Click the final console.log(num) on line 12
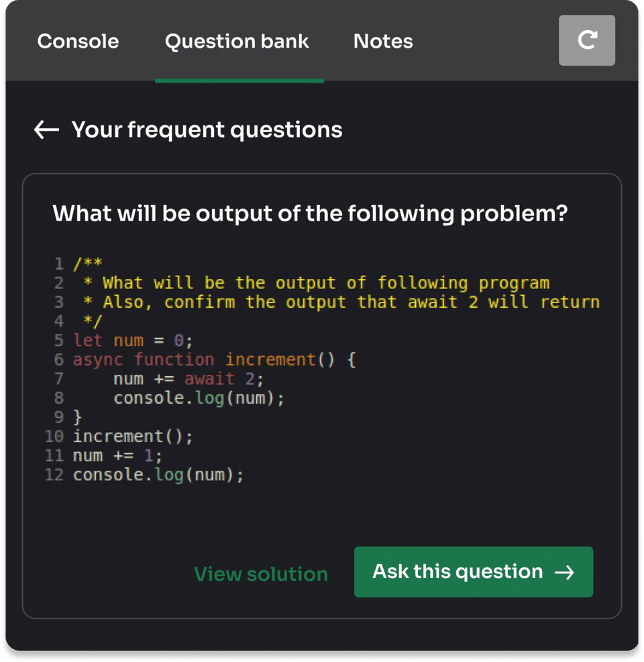Image resolution: width=644 pixels, height=662 pixels. [x=158, y=476]
